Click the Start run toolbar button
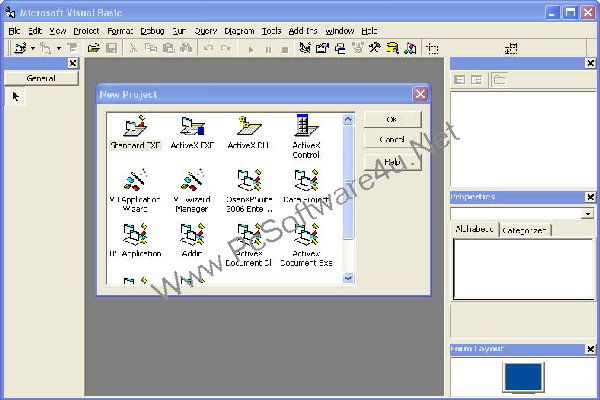Viewport: 600px width, 400px height. click(x=251, y=49)
